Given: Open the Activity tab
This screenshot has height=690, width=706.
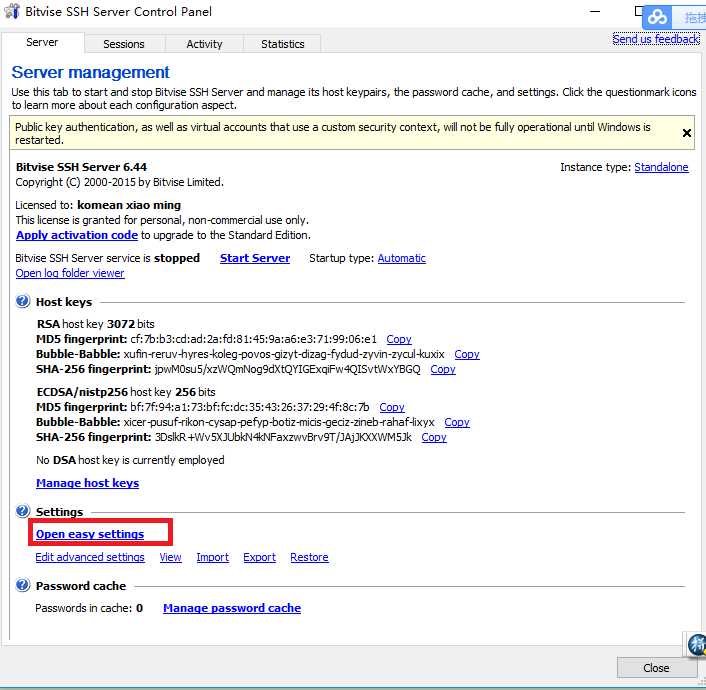Looking at the screenshot, I should point(204,44).
